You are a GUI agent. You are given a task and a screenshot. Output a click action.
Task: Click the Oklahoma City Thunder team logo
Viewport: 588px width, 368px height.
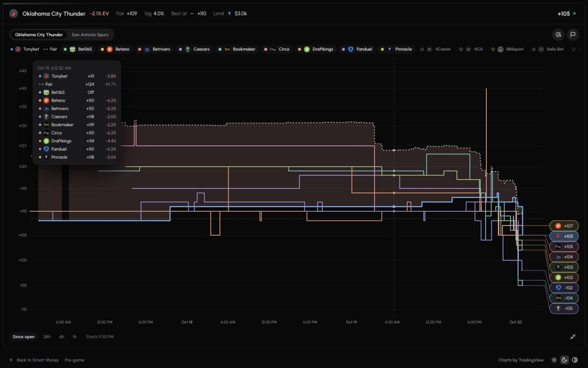click(x=14, y=14)
